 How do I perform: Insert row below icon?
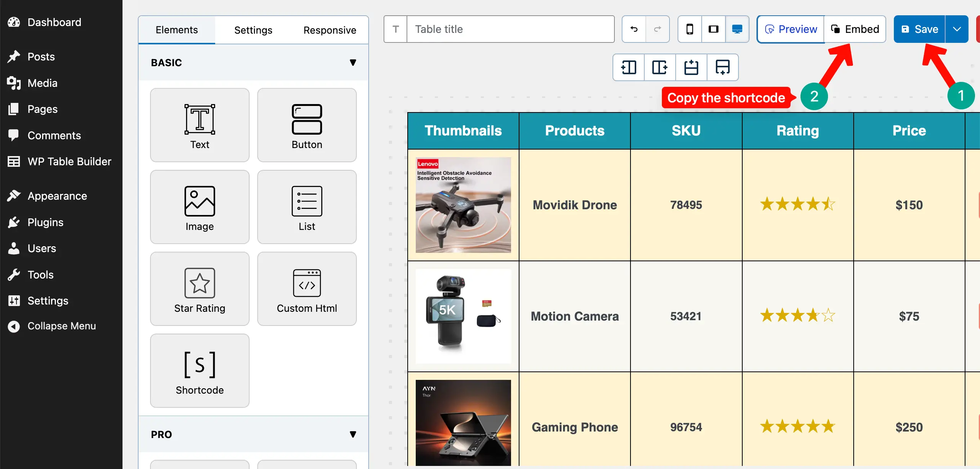(x=722, y=67)
